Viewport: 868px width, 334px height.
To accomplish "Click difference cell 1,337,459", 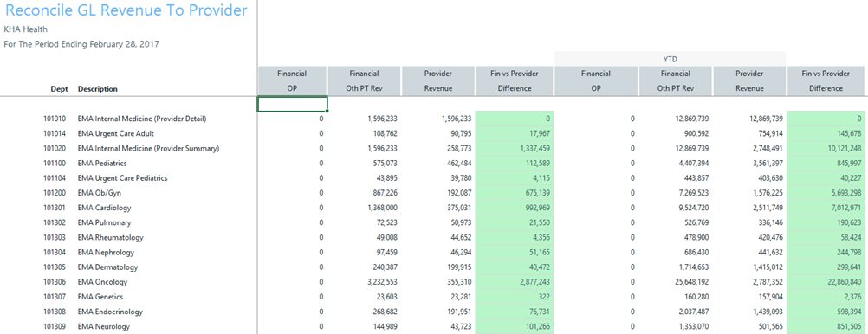I will [x=515, y=148].
